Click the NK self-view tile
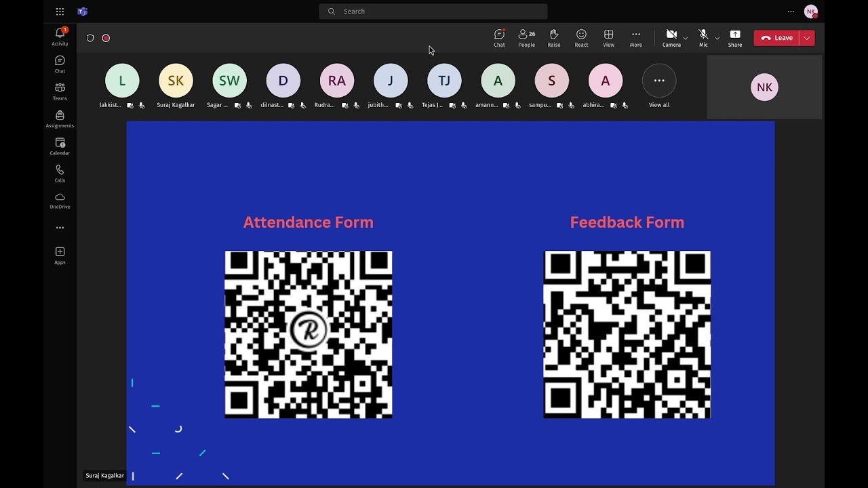Image resolution: width=868 pixels, height=488 pixels. coord(764,87)
